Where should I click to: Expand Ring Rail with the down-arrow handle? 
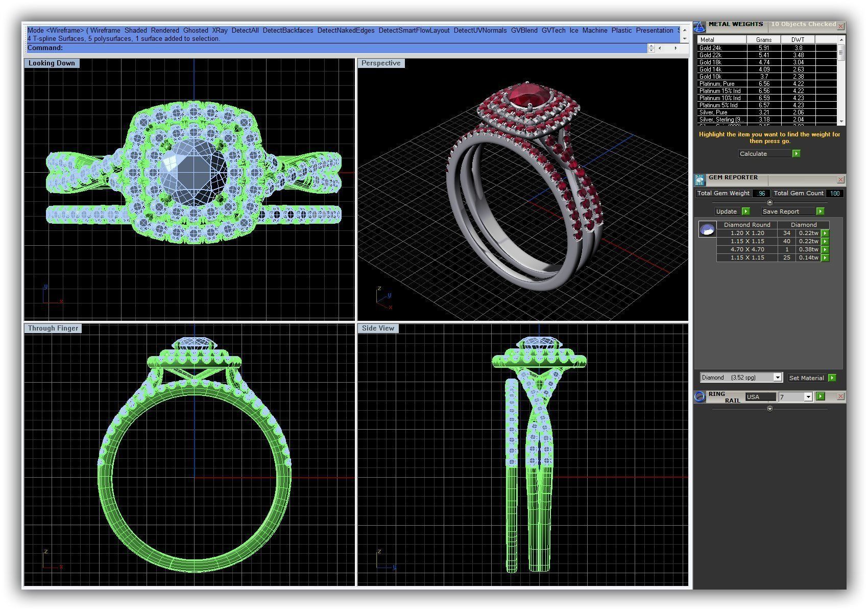[770, 409]
